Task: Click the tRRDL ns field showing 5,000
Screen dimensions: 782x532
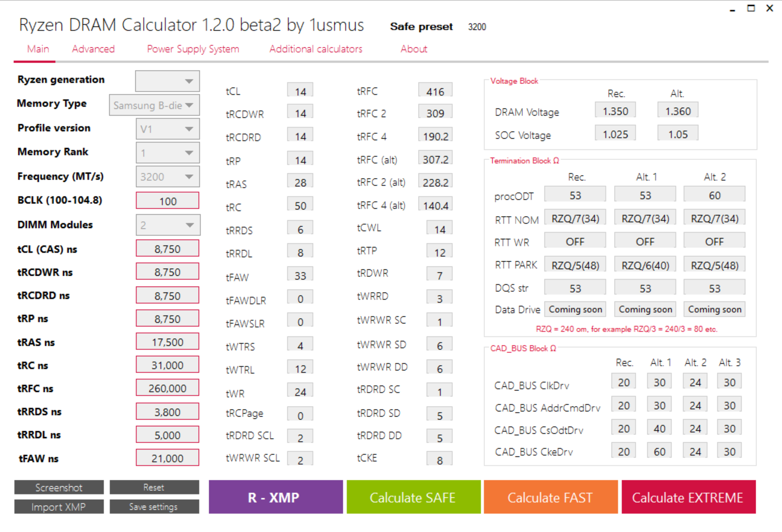Action: (x=167, y=435)
